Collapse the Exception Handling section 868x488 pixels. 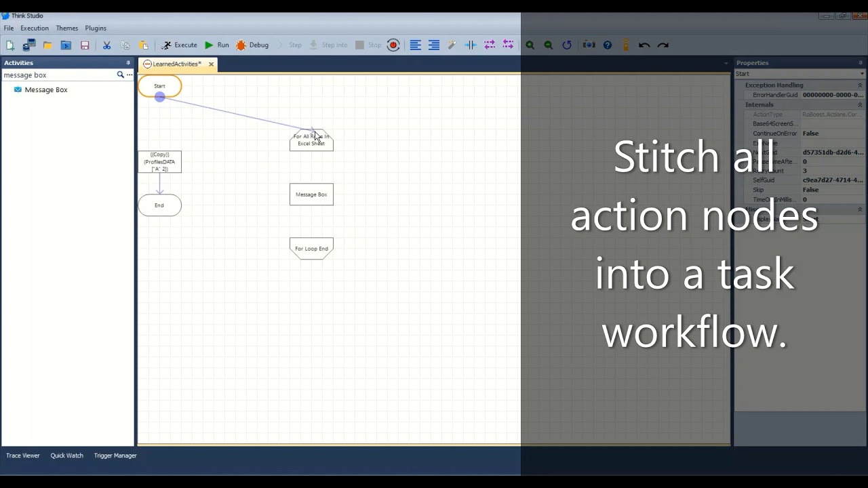860,85
